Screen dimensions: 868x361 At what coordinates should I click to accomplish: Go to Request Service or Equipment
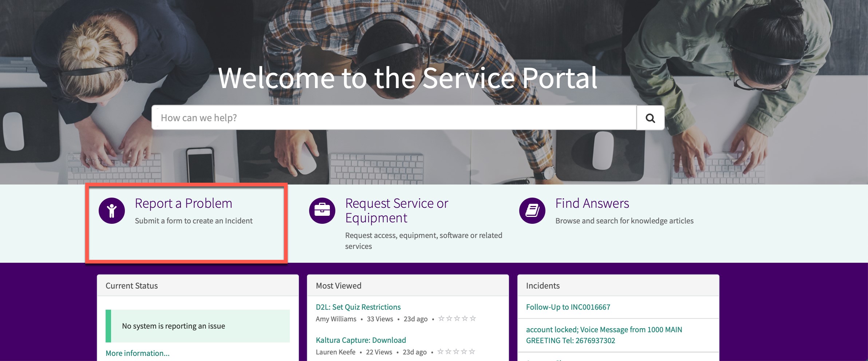pos(396,210)
